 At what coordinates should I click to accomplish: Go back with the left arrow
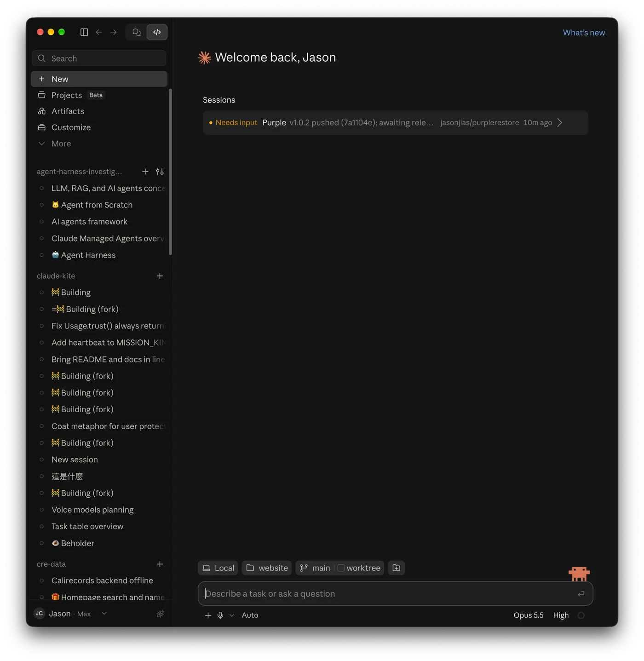coord(99,32)
